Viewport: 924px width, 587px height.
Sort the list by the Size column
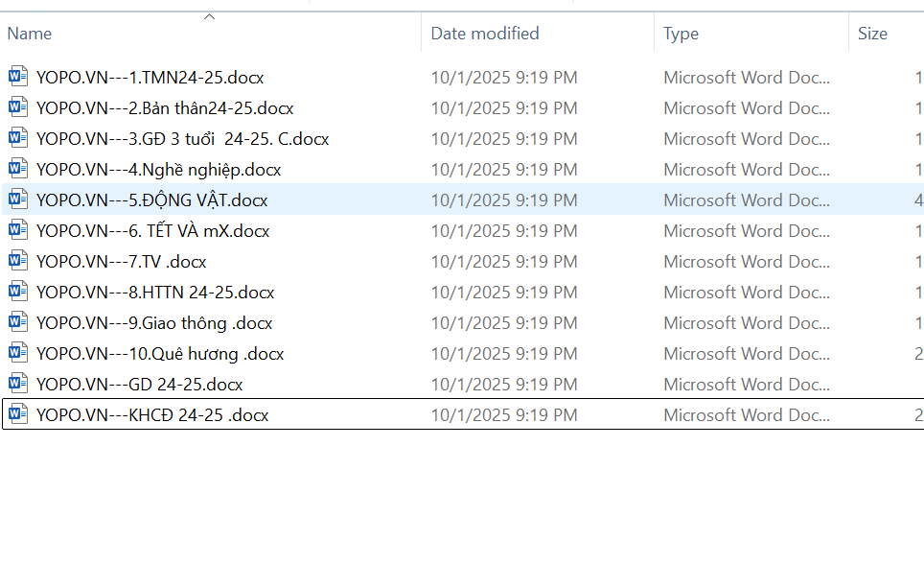coord(872,34)
